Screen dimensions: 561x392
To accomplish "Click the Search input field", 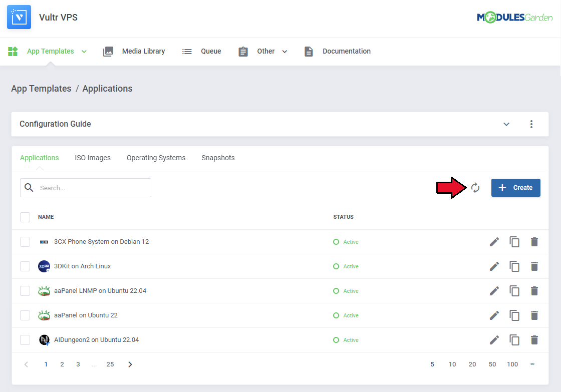I will [x=86, y=188].
